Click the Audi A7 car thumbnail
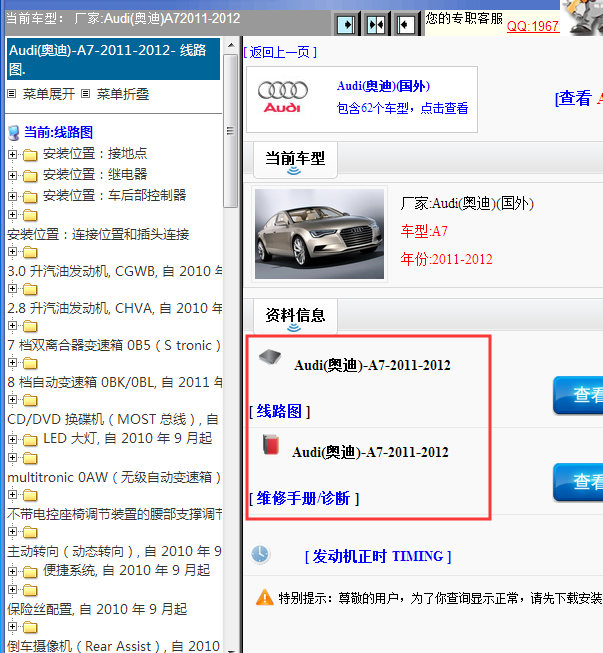 coord(319,234)
